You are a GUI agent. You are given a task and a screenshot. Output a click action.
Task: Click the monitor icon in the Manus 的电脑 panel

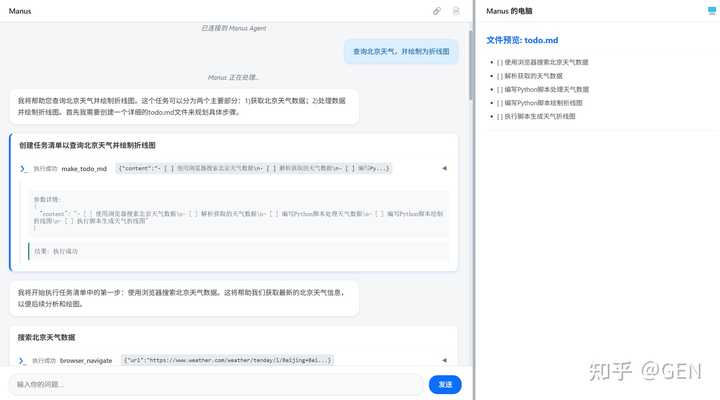point(712,11)
